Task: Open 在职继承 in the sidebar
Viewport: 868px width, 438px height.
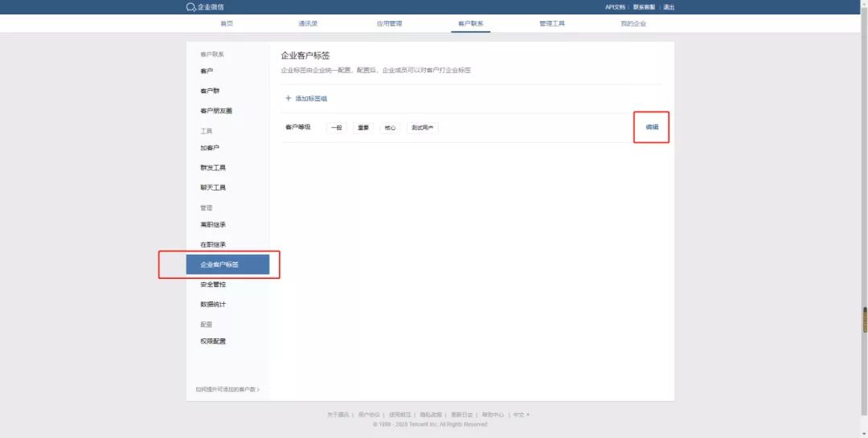Action: coord(213,245)
